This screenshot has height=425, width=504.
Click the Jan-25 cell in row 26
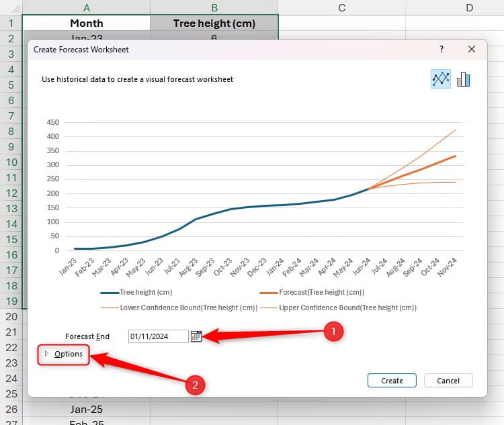pyautogui.click(x=86, y=410)
